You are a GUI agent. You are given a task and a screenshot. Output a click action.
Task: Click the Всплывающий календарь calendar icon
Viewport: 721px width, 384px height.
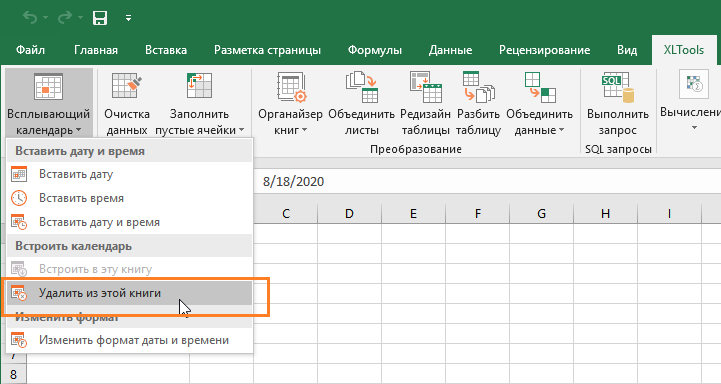pyautogui.click(x=48, y=86)
